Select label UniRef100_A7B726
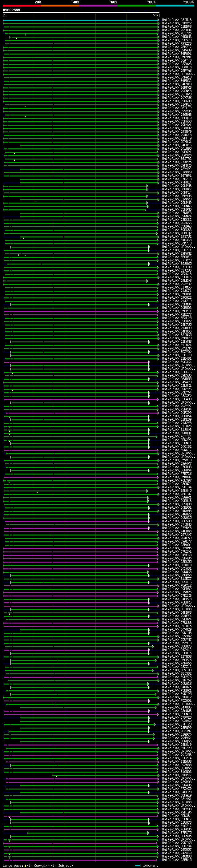Screen dimensions: 197x868 click(x=176, y=474)
